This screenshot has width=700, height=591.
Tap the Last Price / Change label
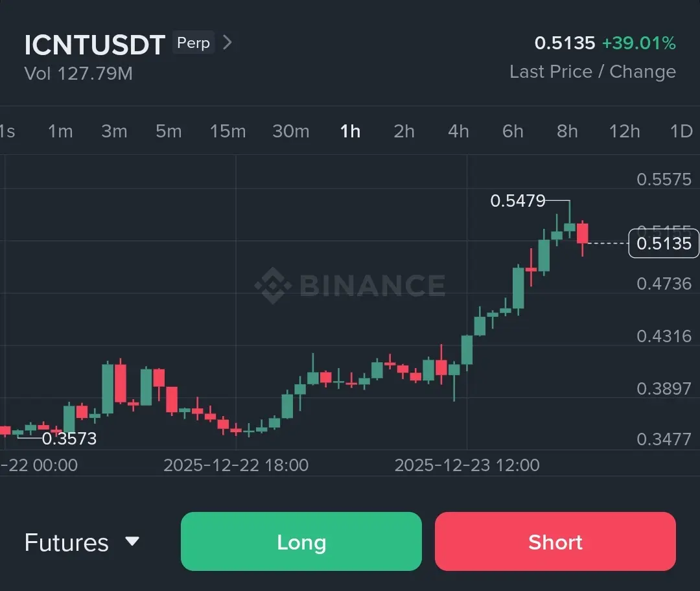[x=593, y=71]
